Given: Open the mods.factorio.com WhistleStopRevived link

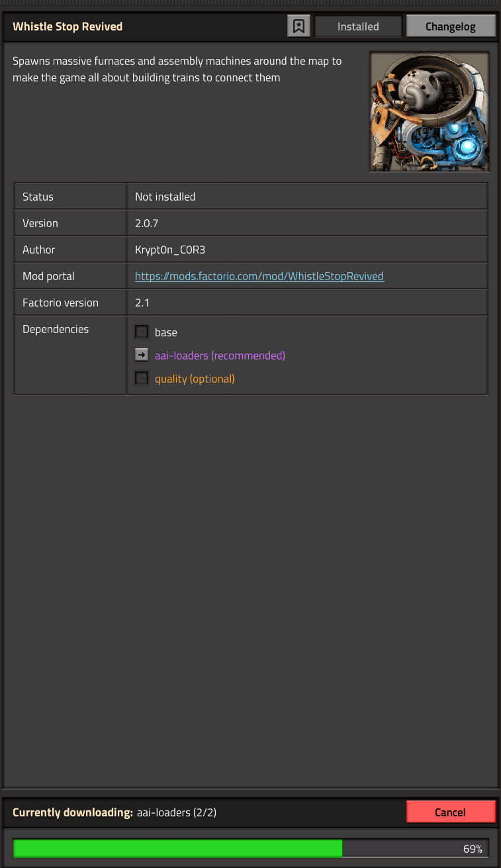Looking at the screenshot, I should tap(259, 276).
